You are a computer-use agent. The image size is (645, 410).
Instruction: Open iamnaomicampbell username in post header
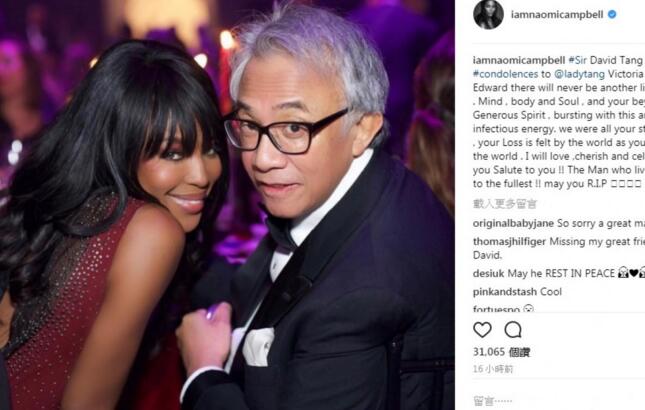[x=557, y=14]
